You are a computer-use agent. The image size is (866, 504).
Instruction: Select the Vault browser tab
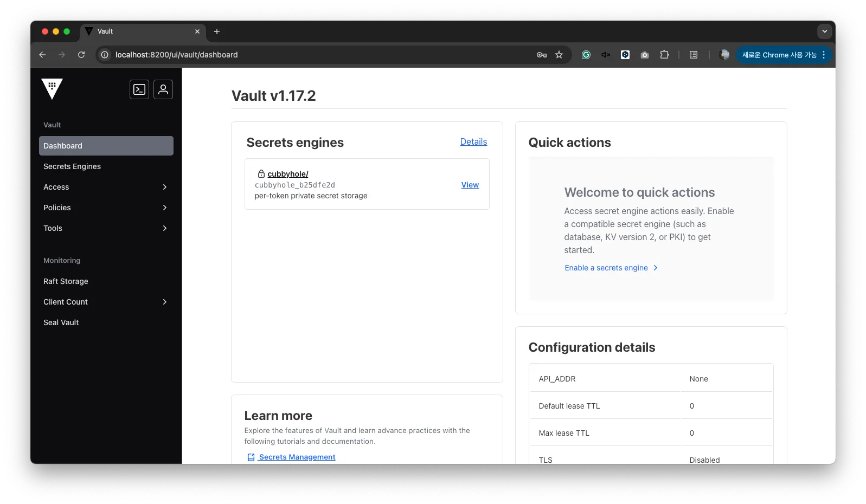(143, 31)
